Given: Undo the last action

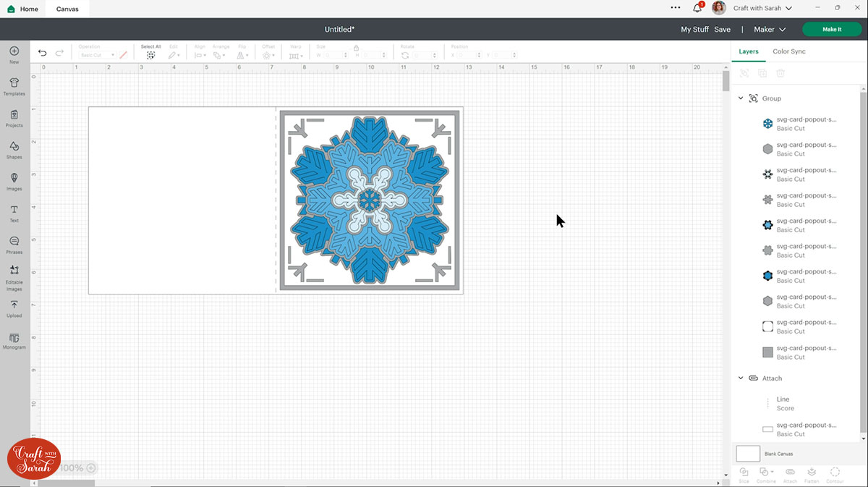Looking at the screenshot, I should (x=42, y=53).
